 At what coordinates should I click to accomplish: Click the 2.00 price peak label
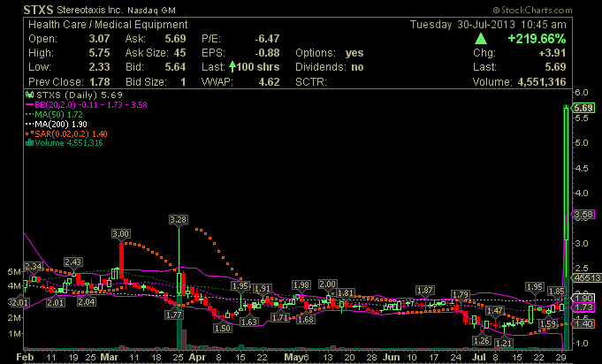coord(327,284)
